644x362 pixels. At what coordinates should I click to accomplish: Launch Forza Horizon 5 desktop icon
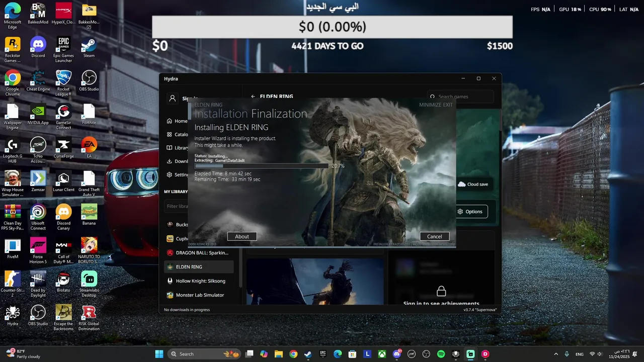pyautogui.click(x=38, y=251)
